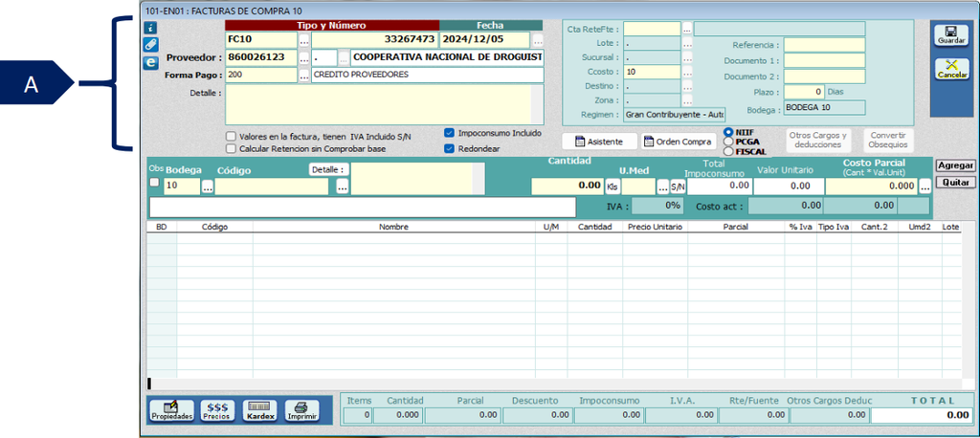Click CREDITO PROVEEDORES payment description
Screen dimensions: 980x438
[428, 75]
